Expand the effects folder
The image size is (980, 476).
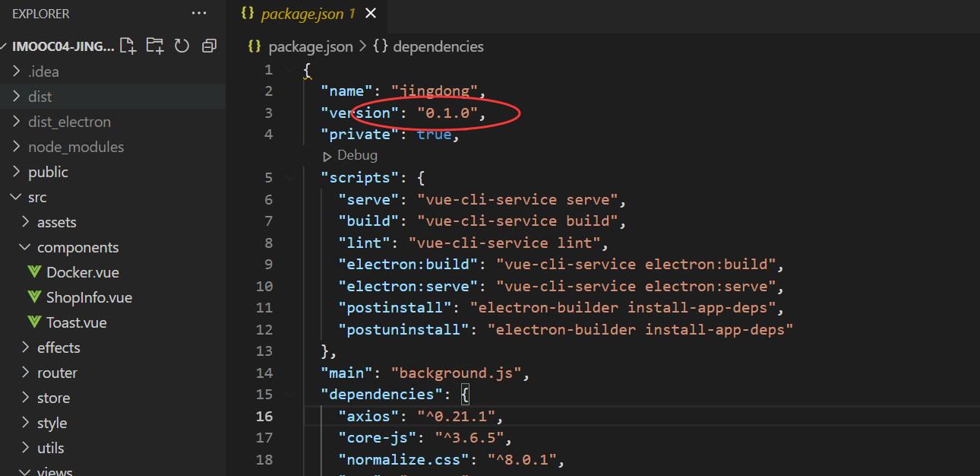(25, 347)
